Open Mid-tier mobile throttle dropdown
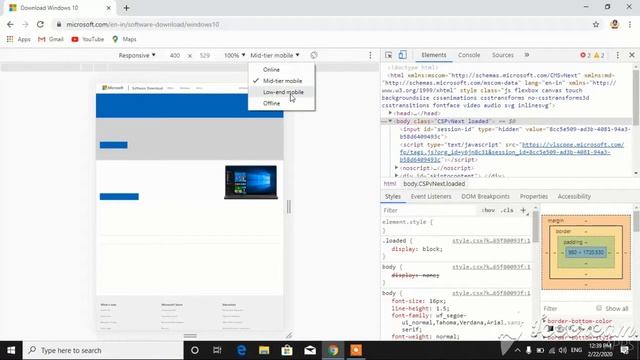The height and width of the screenshot is (360, 640). coord(275,55)
